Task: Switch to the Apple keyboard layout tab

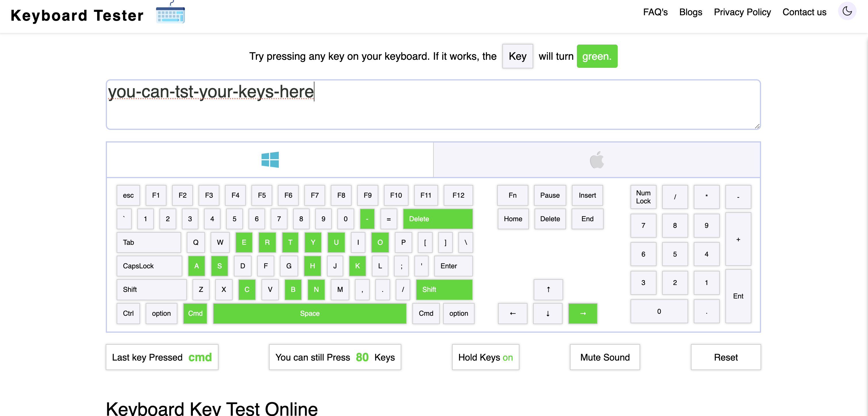Action: [596, 160]
